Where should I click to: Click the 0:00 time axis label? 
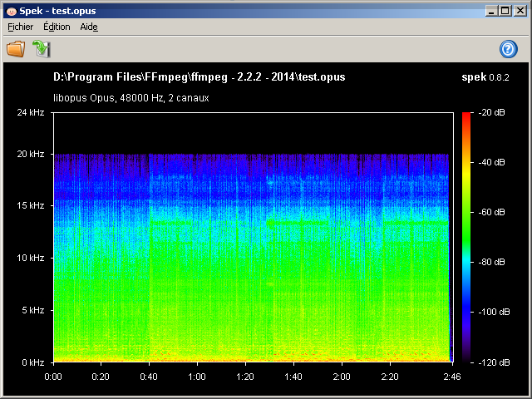(x=53, y=377)
